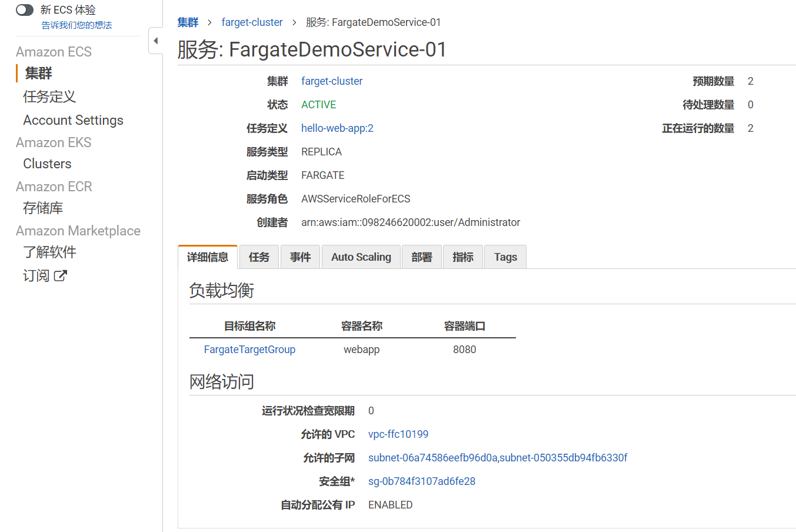Switch to the 任务 tab
This screenshot has width=796, height=532.
tap(259, 257)
